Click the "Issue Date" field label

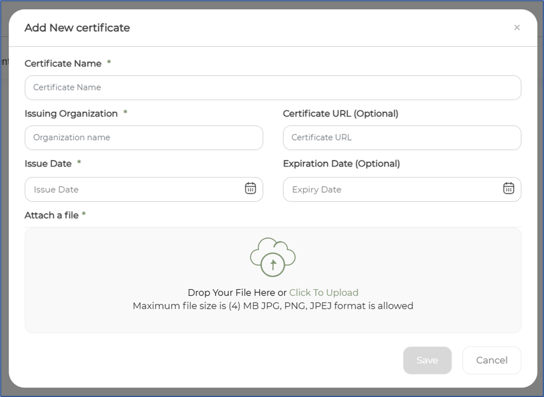coord(48,164)
